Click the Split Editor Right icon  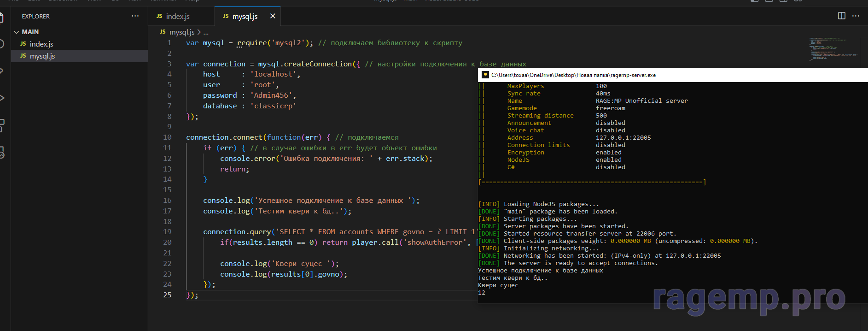click(x=841, y=16)
